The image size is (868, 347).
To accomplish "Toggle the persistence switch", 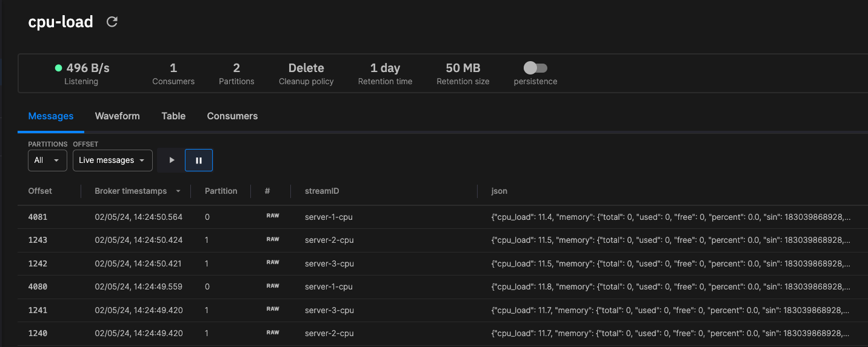I will coord(535,68).
